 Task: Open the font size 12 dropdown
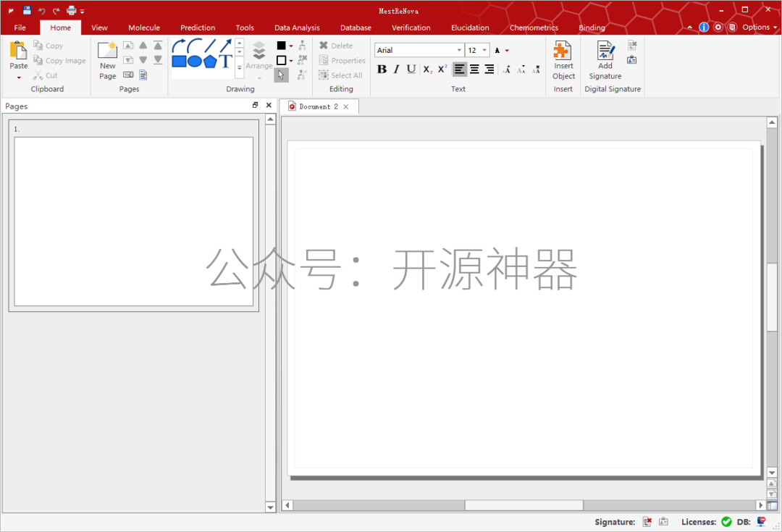[484, 50]
